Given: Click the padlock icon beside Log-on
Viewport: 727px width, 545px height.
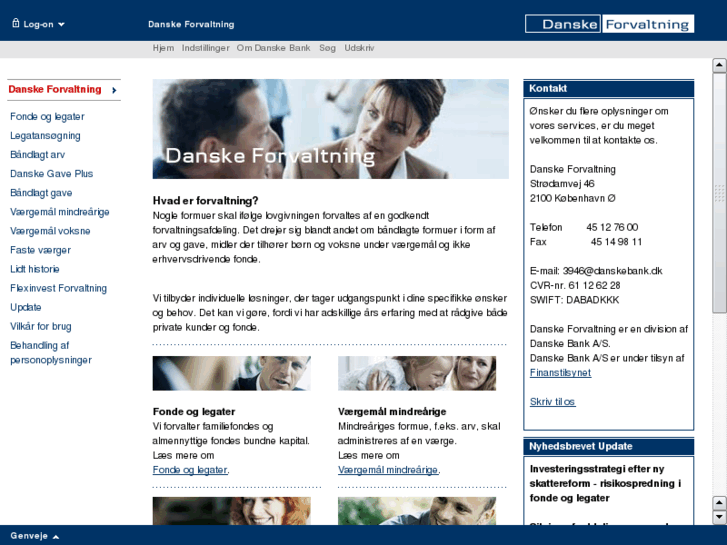Looking at the screenshot, I should coord(16,23).
